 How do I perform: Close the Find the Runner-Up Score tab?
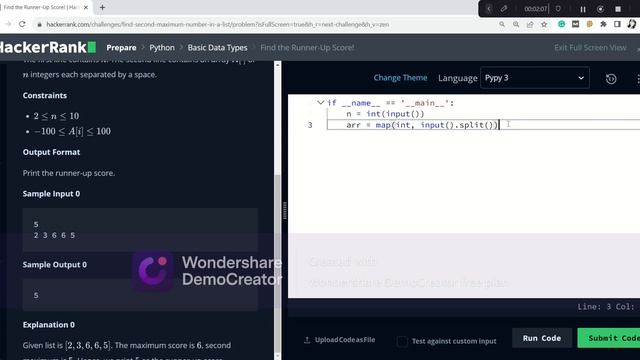pyautogui.click(x=86, y=7)
